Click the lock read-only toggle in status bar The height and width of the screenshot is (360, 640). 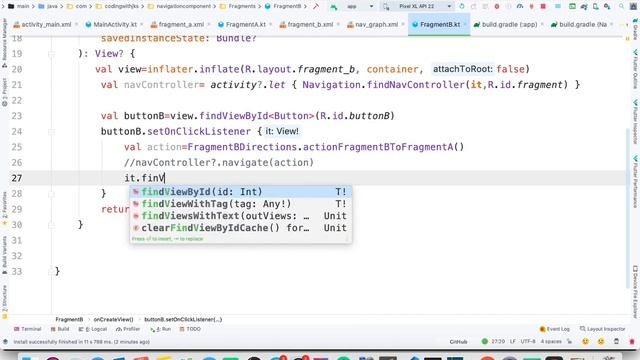[x=569, y=342]
